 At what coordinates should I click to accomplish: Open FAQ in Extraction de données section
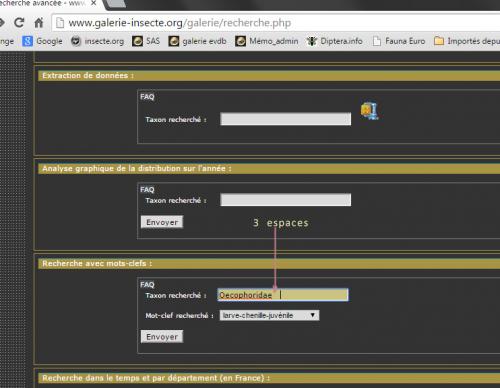147,97
